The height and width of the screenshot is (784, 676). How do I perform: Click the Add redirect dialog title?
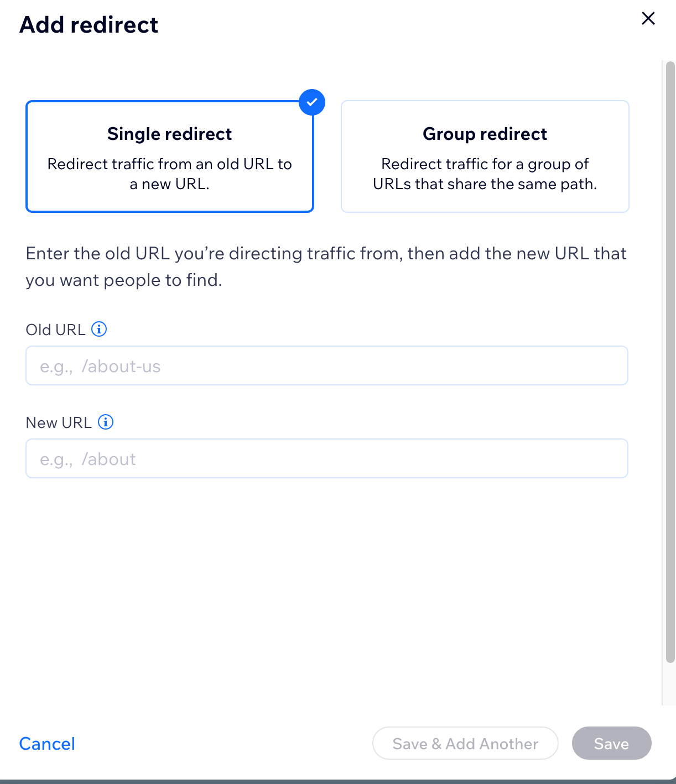[89, 24]
